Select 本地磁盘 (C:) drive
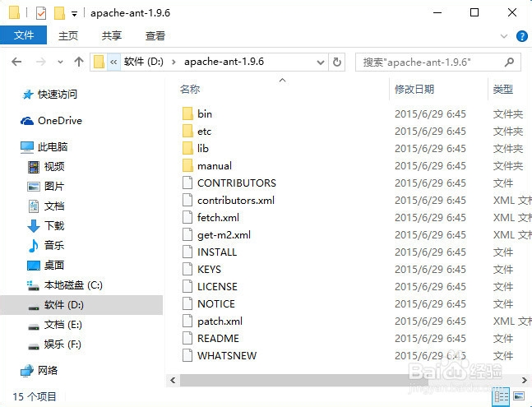532x407 pixels. (65, 284)
